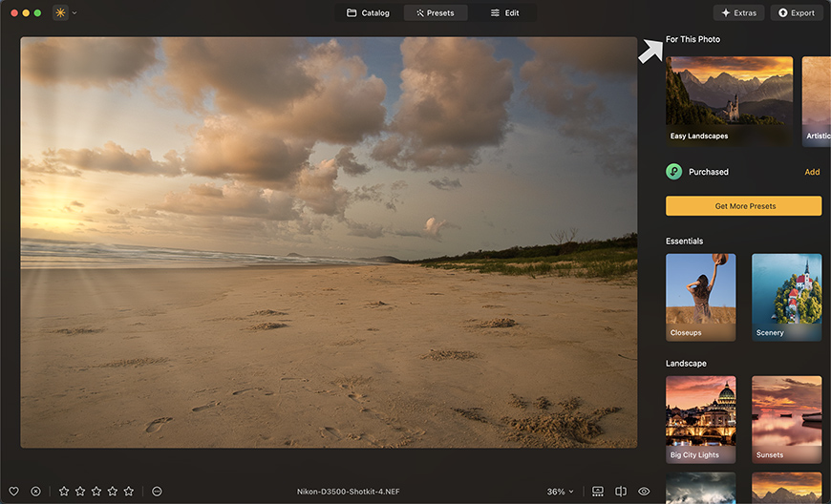
Task: Click the reject (X circle) flag icon
Action: click(x=35, y=492)
